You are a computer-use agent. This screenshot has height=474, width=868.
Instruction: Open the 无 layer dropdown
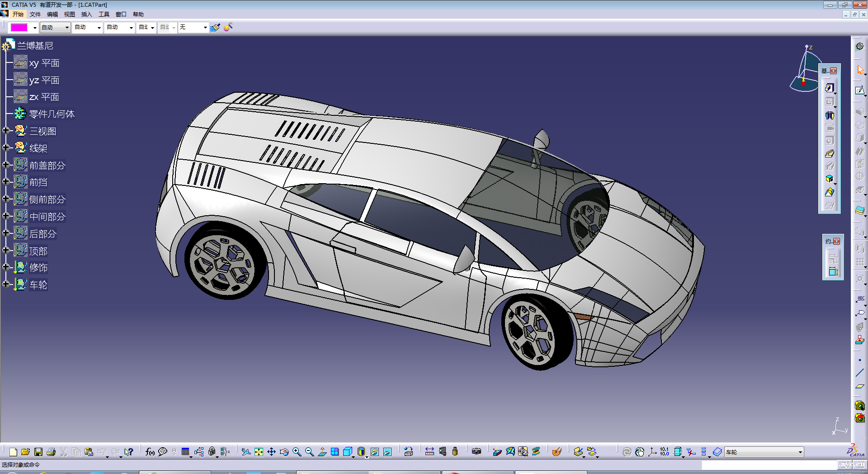205,28
